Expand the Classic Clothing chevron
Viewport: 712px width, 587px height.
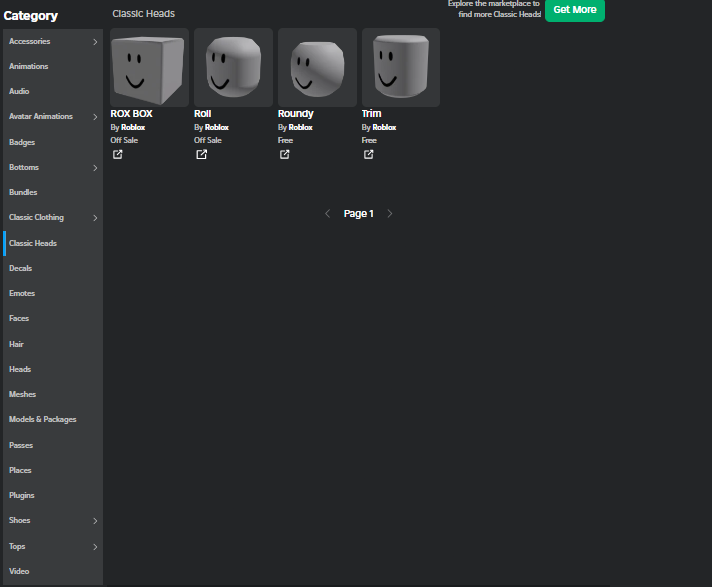click(95, 218)
